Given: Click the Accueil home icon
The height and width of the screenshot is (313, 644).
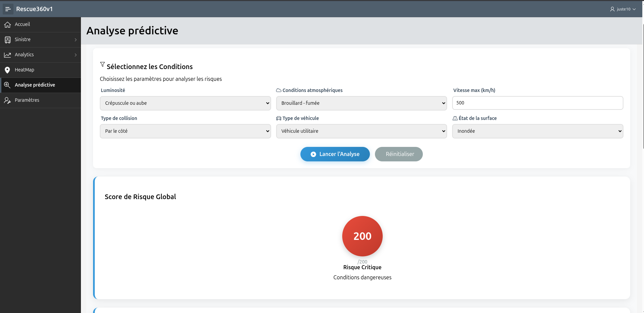Looking at the screenshot, I should pos(7,25).
